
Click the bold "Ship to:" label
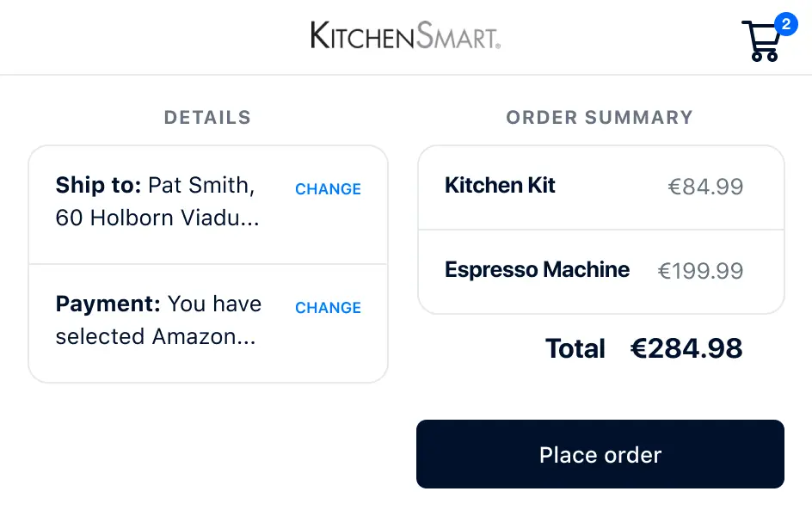[98, 185]
